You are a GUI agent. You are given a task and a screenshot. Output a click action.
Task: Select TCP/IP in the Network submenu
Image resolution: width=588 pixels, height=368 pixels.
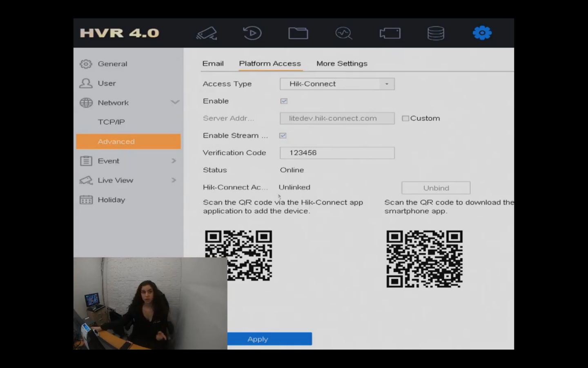(x=111, y=122)
